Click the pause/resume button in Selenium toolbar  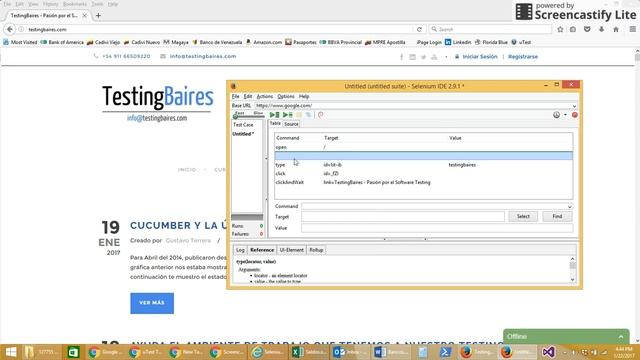click(x=299, y=115)
